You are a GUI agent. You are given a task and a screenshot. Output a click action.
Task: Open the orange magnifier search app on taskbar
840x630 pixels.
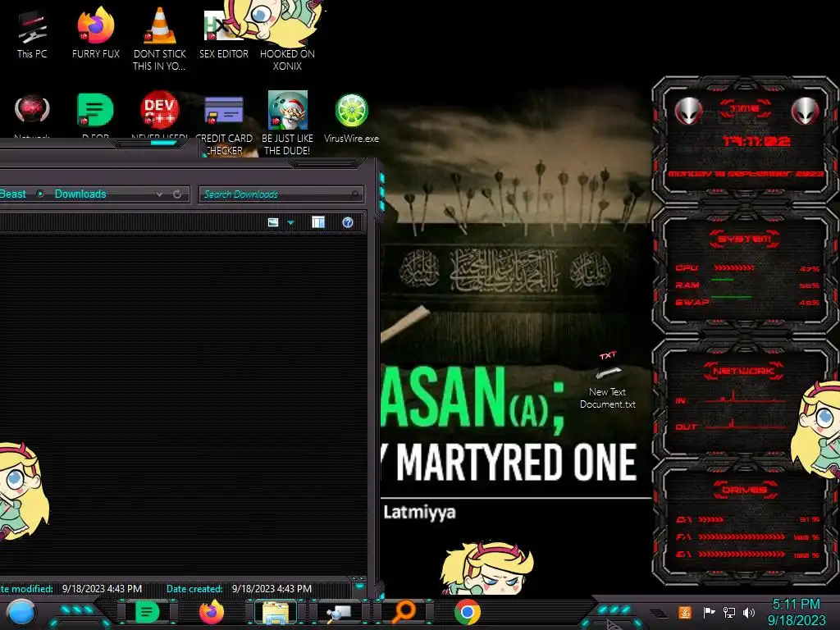tap(404, 612)
